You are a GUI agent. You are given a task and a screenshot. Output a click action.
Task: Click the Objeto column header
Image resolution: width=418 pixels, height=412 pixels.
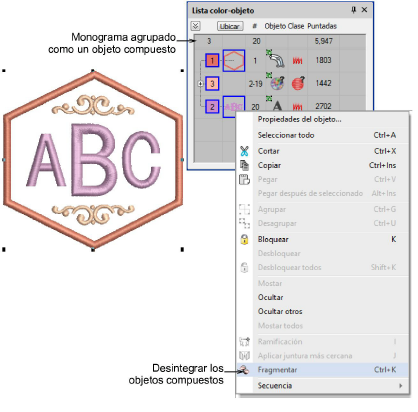275,26
